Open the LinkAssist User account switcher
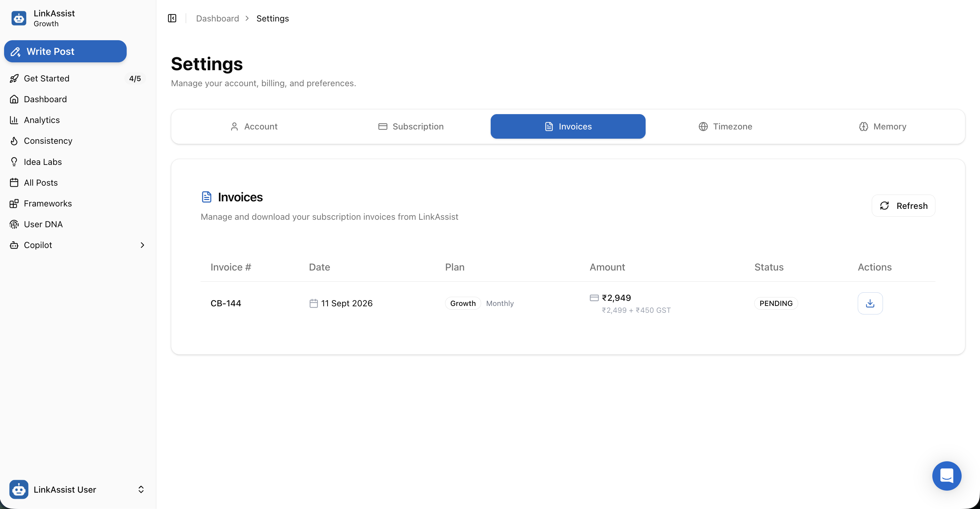Image resolution: width=980 pixels, height=509 pixels. [77, 490]
